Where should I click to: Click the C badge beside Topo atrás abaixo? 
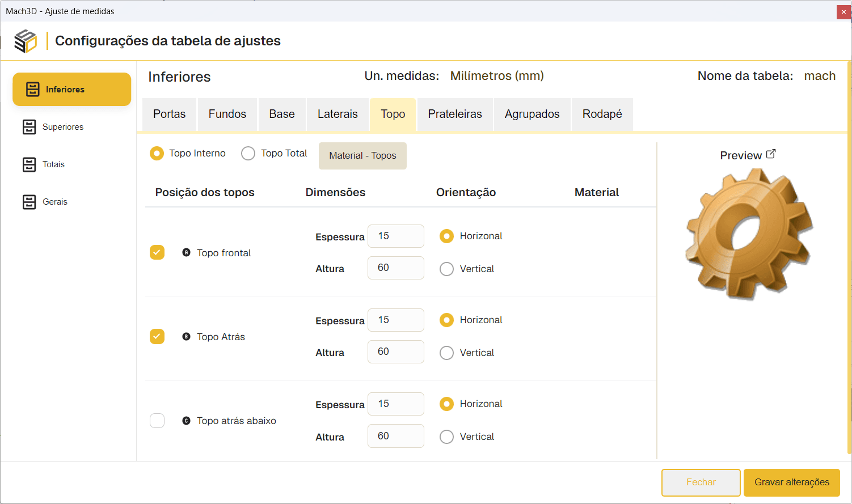tap(186, 421)
